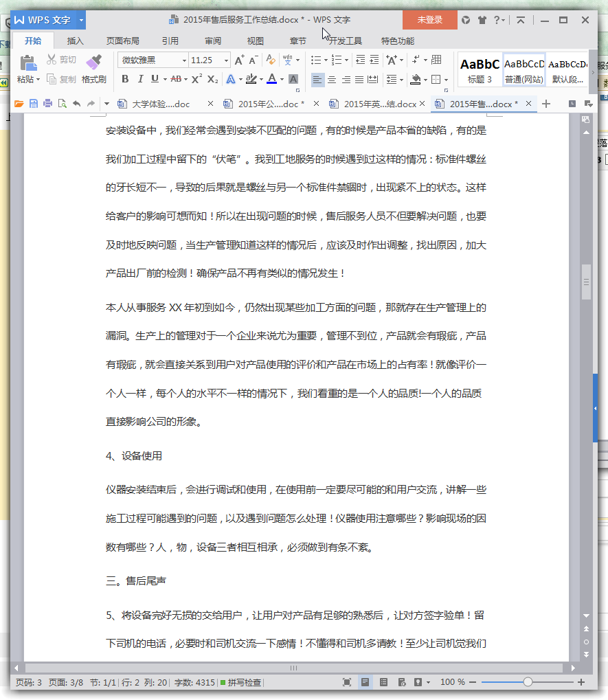The height and width of the screenshot is (700, 608).
Task: Add a new document tab with plus
Action: 546,104
